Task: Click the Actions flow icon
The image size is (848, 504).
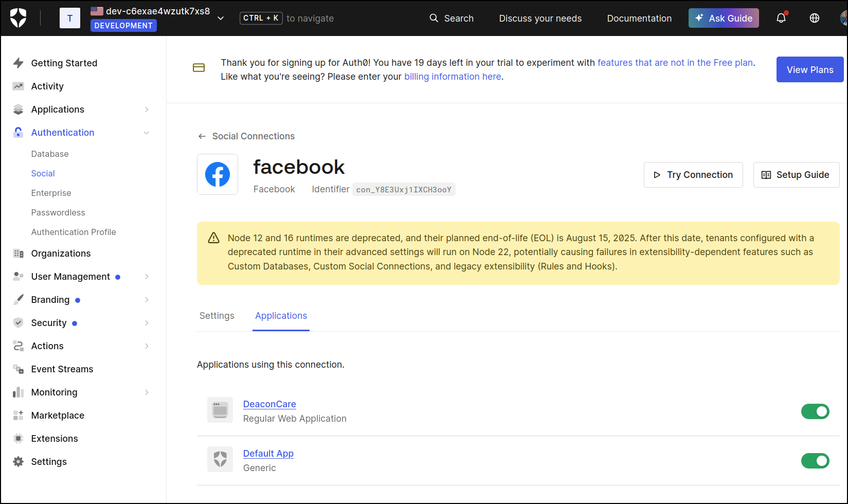Action: click(19, 346)
